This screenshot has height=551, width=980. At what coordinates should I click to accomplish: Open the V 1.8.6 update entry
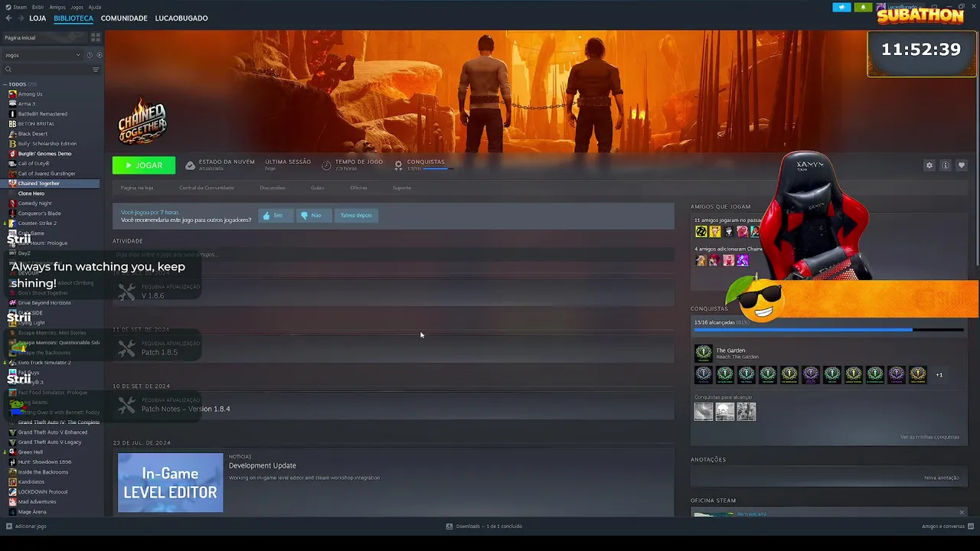tap(394, 292)
